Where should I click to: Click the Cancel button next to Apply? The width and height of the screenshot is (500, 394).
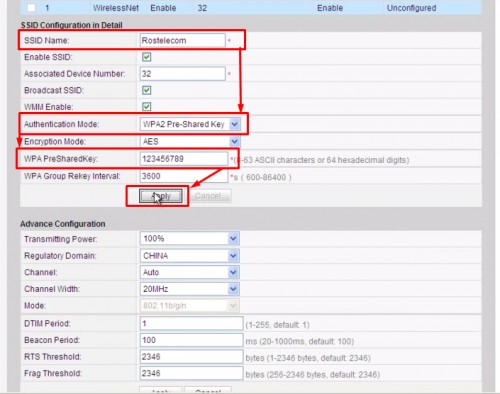(208, 196)
